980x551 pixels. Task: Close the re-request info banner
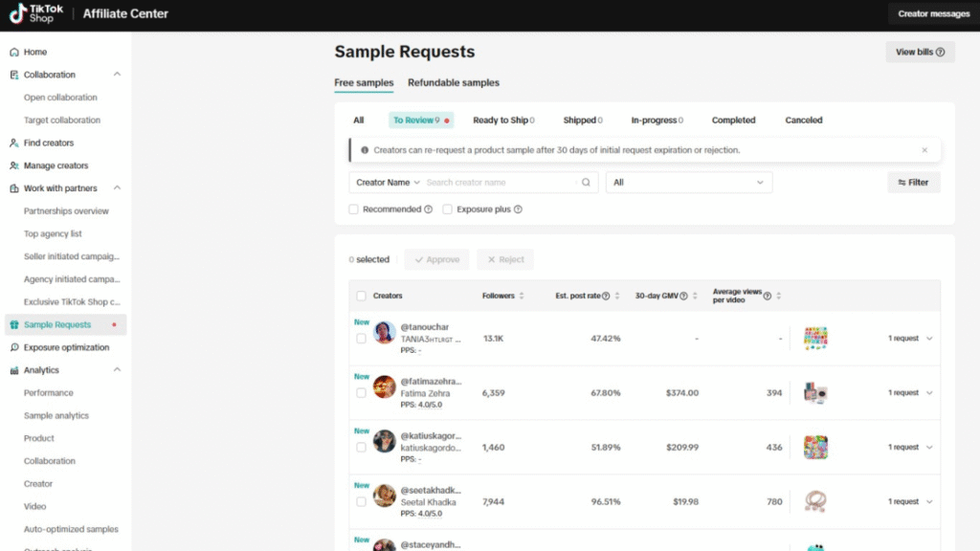coord(924,150)
